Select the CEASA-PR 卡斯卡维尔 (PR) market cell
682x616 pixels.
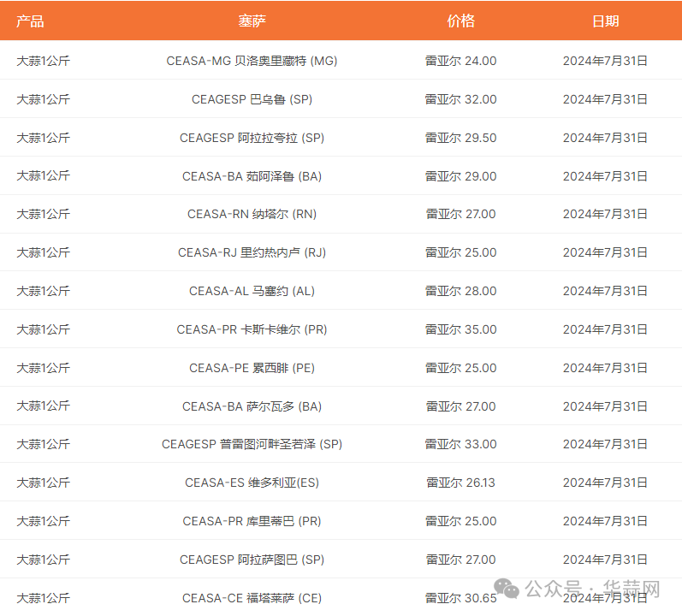(x=252, y=329)
